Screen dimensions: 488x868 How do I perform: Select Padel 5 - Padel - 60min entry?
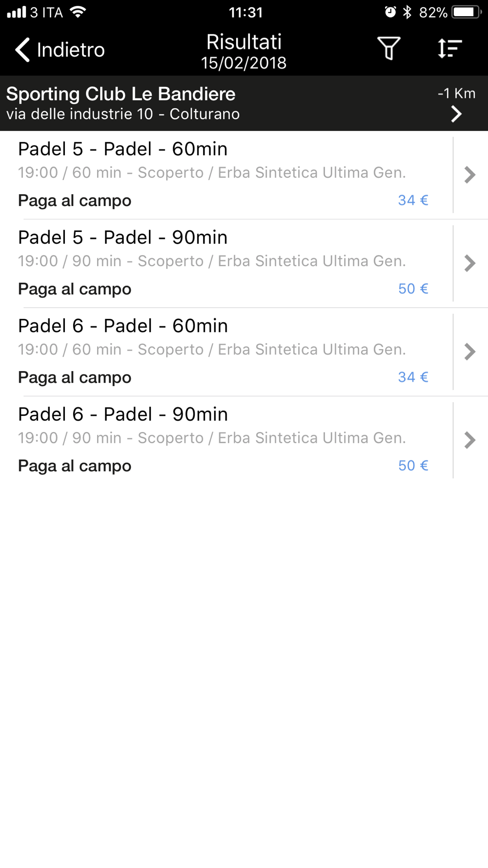click(226, 175)
